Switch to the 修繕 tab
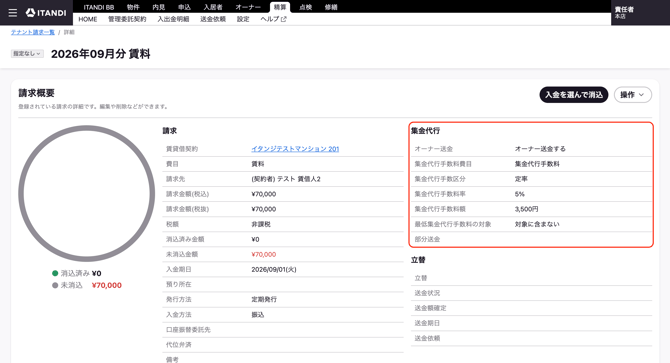670x363 pixels. click(331, 7)
